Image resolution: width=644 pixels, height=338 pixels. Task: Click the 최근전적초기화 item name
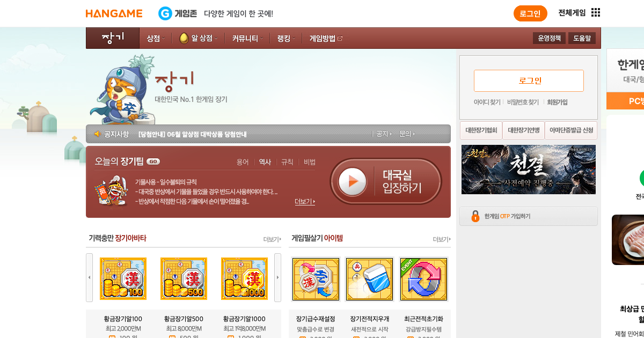[423, 319]
